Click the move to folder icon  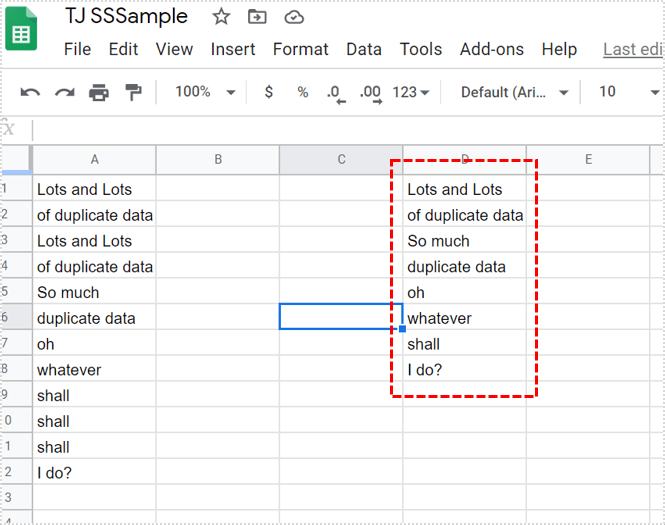click(x=258, y=17)
